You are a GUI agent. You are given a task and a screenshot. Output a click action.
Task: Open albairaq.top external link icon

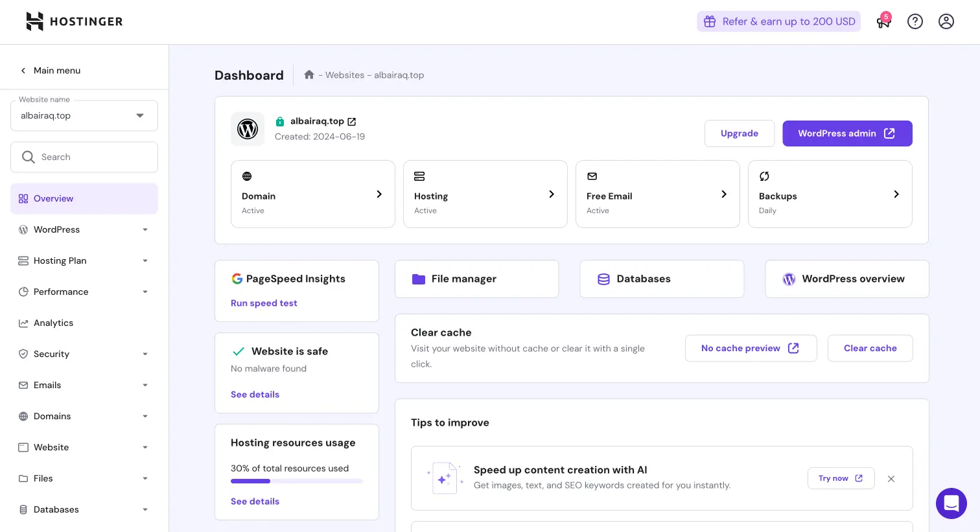click(352, 121)
